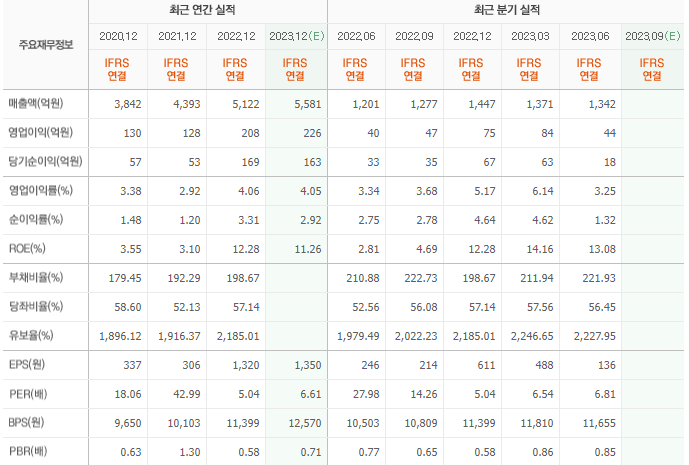Select the 당기순이익(억원) row label
This screenshot has width=689, height=465.
coord(45,161)
